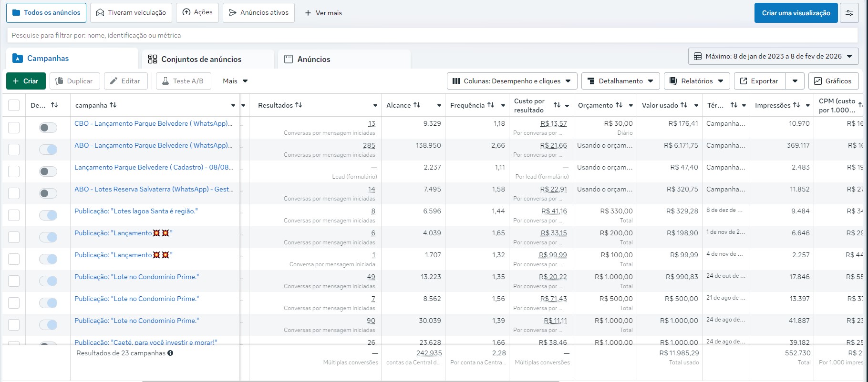Sort by the Resultados column arrows icon
This screenshot has height=382, width=868.
coord(299,105)
